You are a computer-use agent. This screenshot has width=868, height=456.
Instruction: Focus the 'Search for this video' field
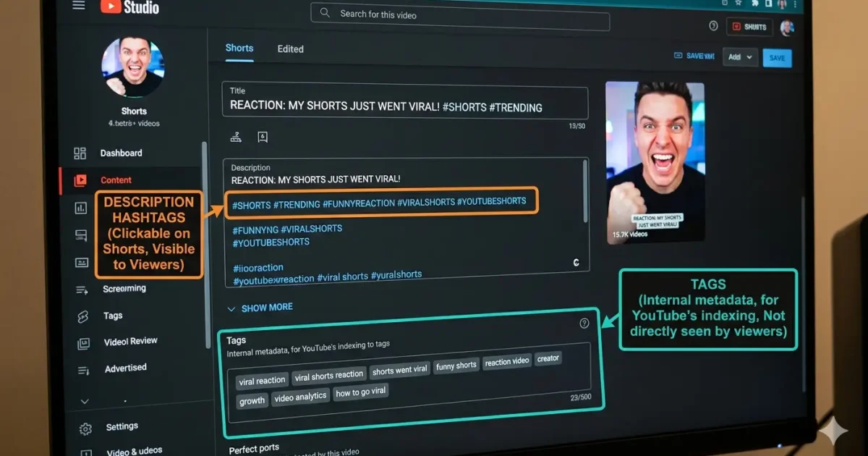pyautogui.click(x=460, y=16)
